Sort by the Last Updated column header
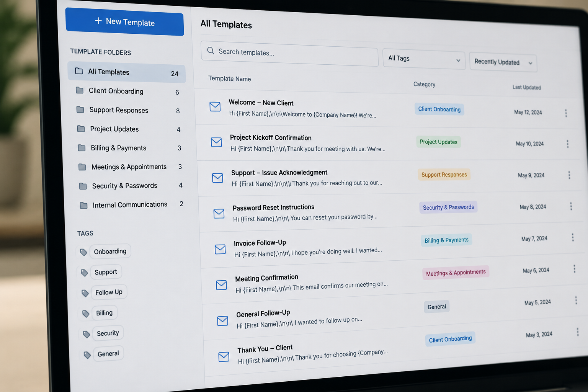This screenshot has width=588, height=392. 527,87
